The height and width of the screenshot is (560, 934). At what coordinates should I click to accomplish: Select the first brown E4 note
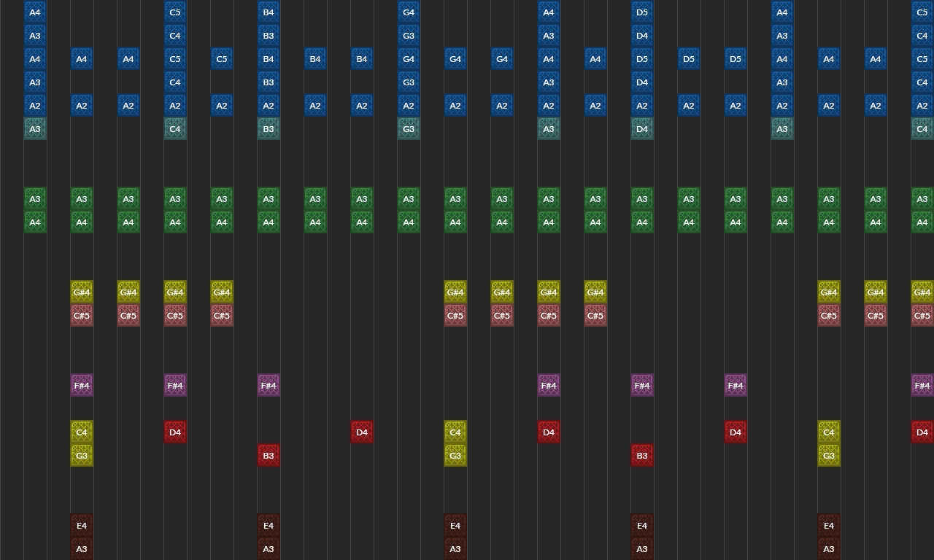82,526
